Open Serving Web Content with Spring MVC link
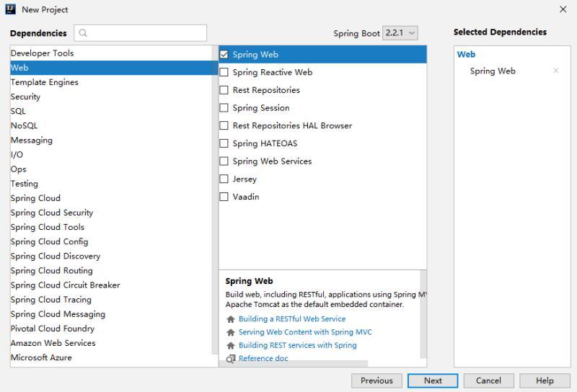Image resolution: width=577 pixels, height=392 pixels. 305,332
